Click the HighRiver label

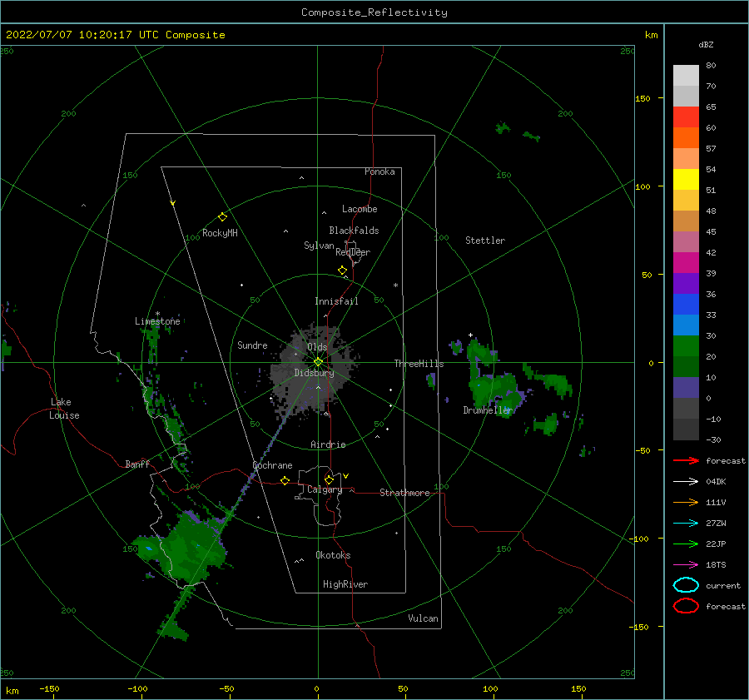[345, 584]
